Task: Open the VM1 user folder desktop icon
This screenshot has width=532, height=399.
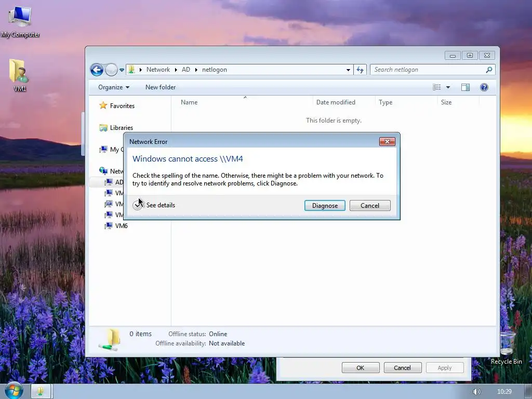Action: tap(20, 75)
